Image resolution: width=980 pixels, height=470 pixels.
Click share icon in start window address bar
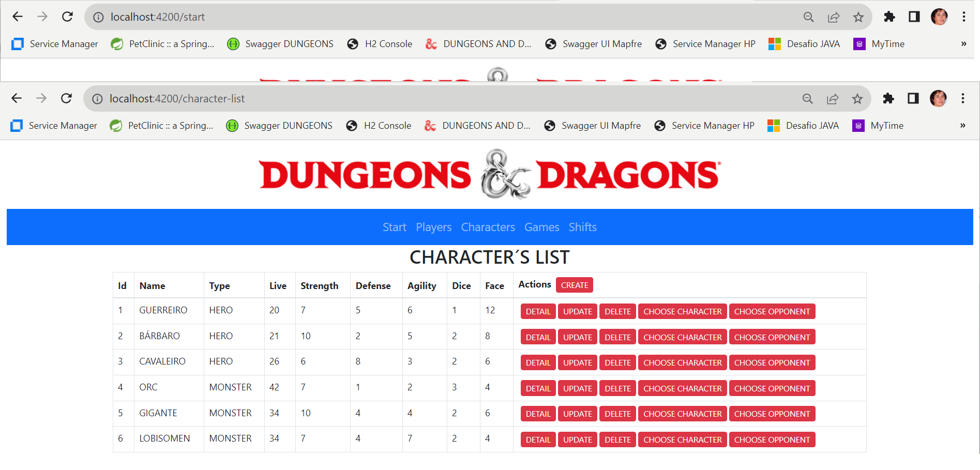pyautogui.click(x=834, y=17)
